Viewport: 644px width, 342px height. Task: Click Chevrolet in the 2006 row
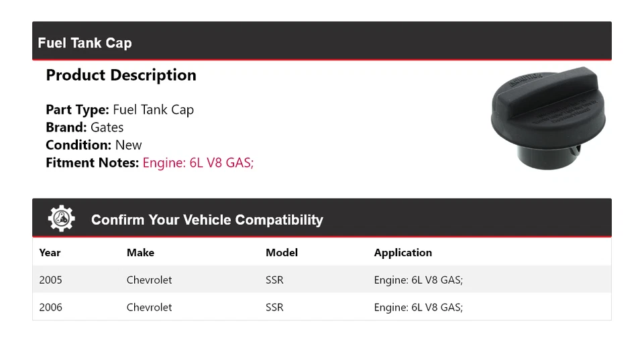tap(149, 307)
